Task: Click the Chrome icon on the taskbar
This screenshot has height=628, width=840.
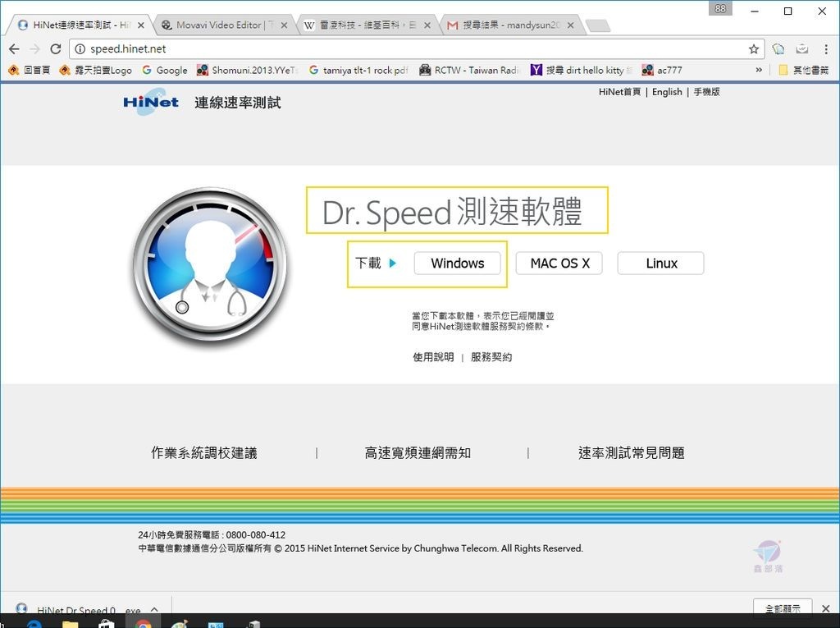Action: [143, 623]
